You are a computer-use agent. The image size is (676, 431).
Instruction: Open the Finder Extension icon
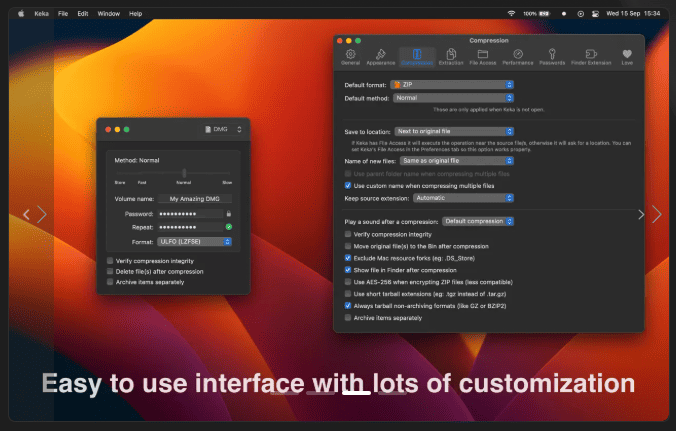(x=591, y=54)
